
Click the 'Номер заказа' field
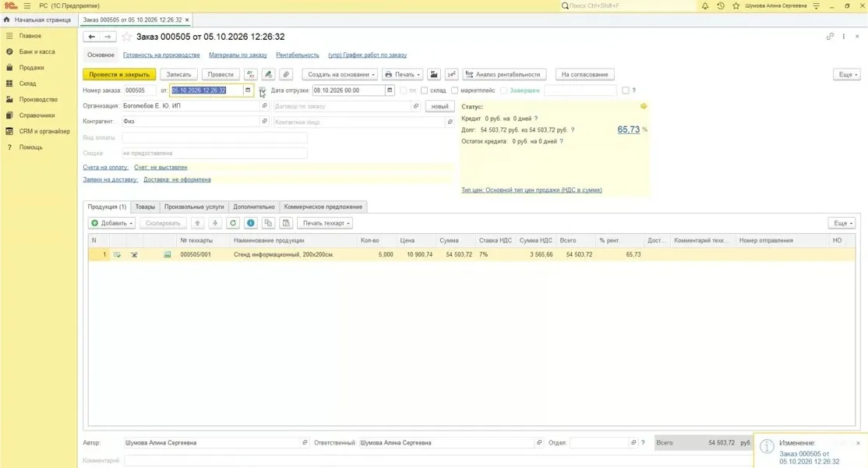coord(139,90)
